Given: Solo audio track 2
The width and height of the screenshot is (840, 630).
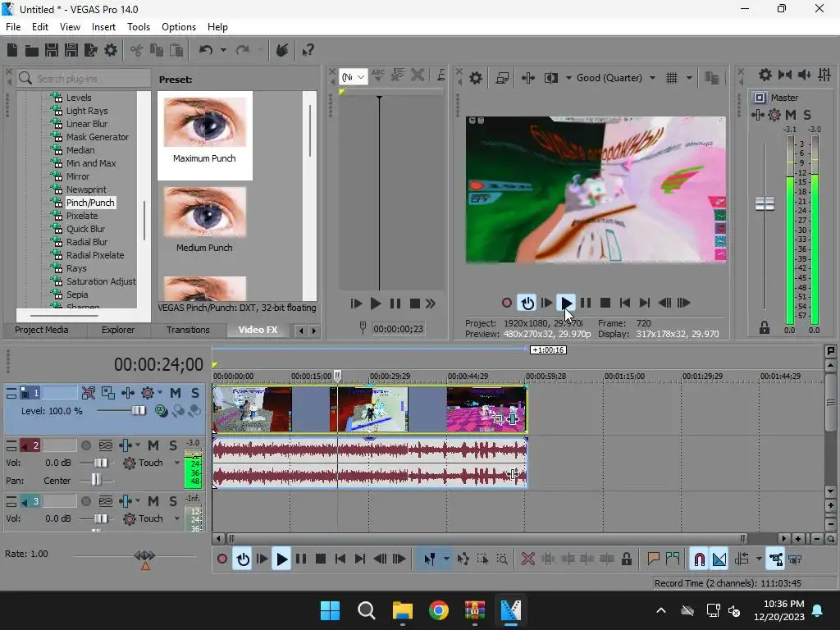Looking at the screenshot, I should click(x=173, y=445).
